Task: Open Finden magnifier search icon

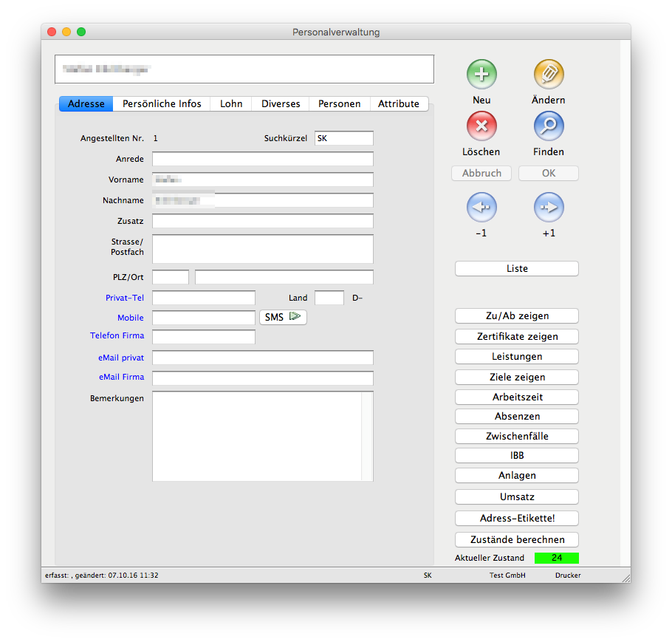Action: pos(549,126)
